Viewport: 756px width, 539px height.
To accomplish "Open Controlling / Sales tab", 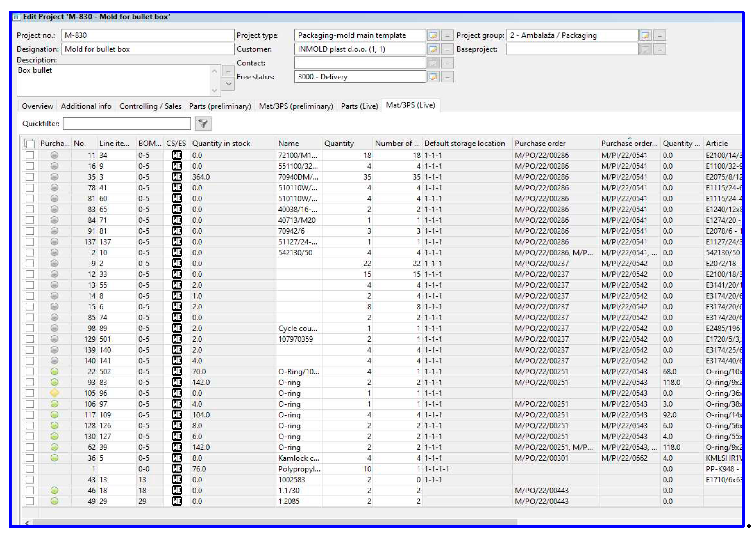I will click(x=150, y=106).
